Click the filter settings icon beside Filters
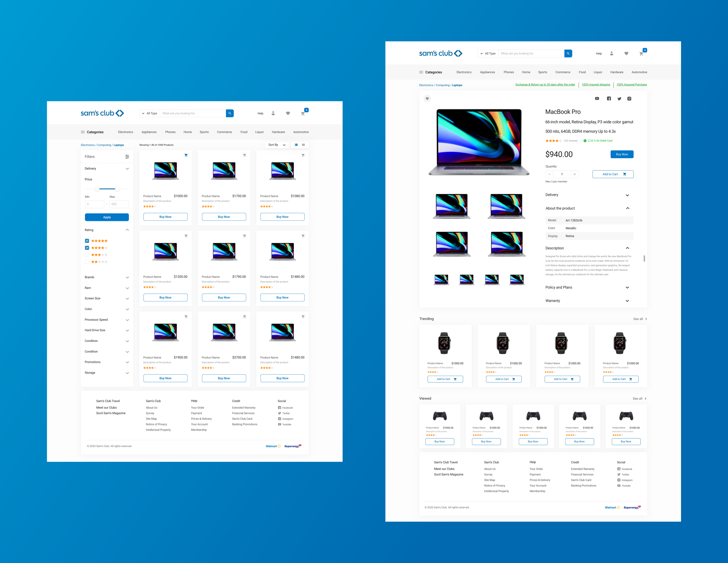Image resolution: width=728 pixels, height=563 pixels. [127, 157]
